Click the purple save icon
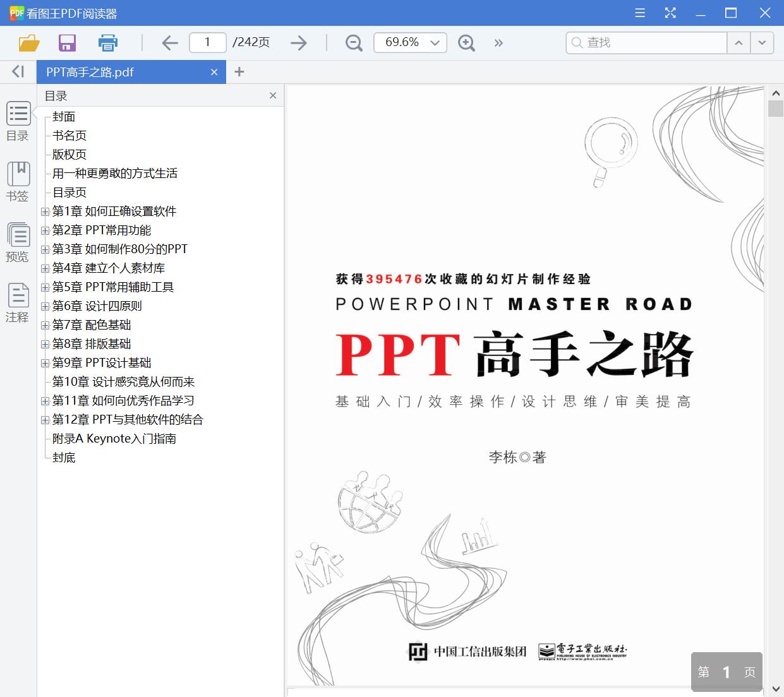784x697 pixels. (67, 43)
